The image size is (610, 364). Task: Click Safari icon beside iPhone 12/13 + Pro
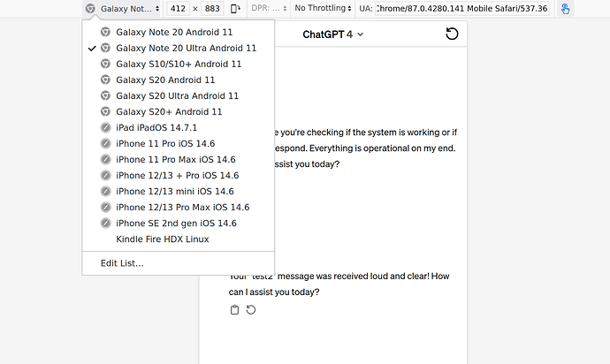105,176
